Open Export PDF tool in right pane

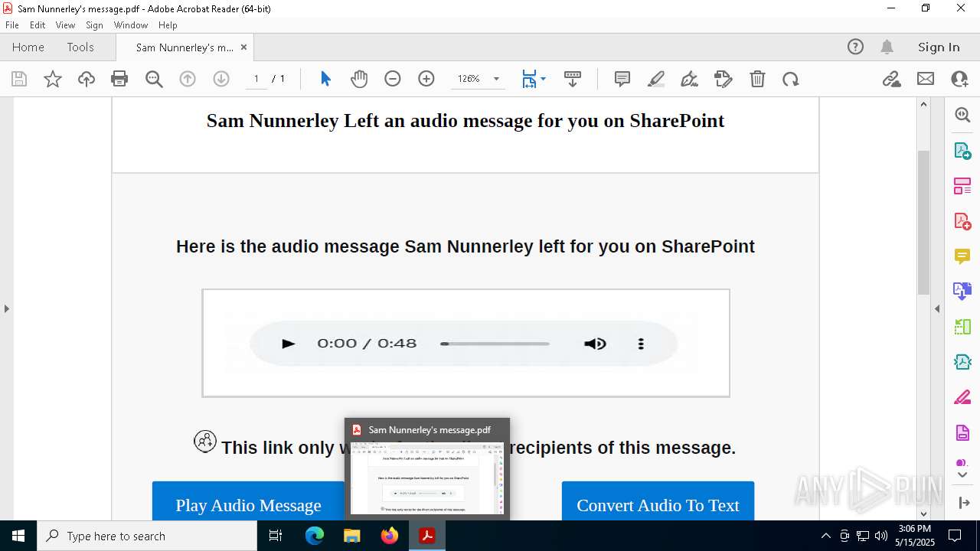pyautogui.click(x=962, y=150)
